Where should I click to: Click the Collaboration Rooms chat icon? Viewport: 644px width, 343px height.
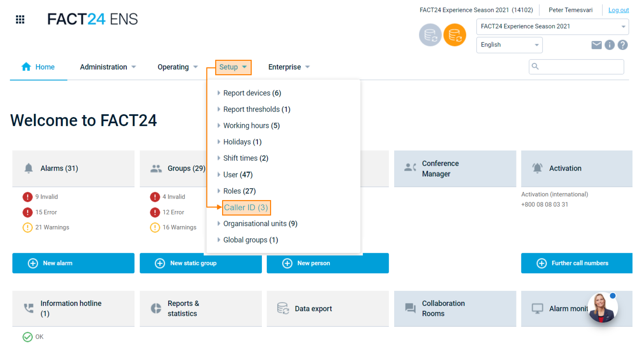pyautogui.click(x=410, y=308)
